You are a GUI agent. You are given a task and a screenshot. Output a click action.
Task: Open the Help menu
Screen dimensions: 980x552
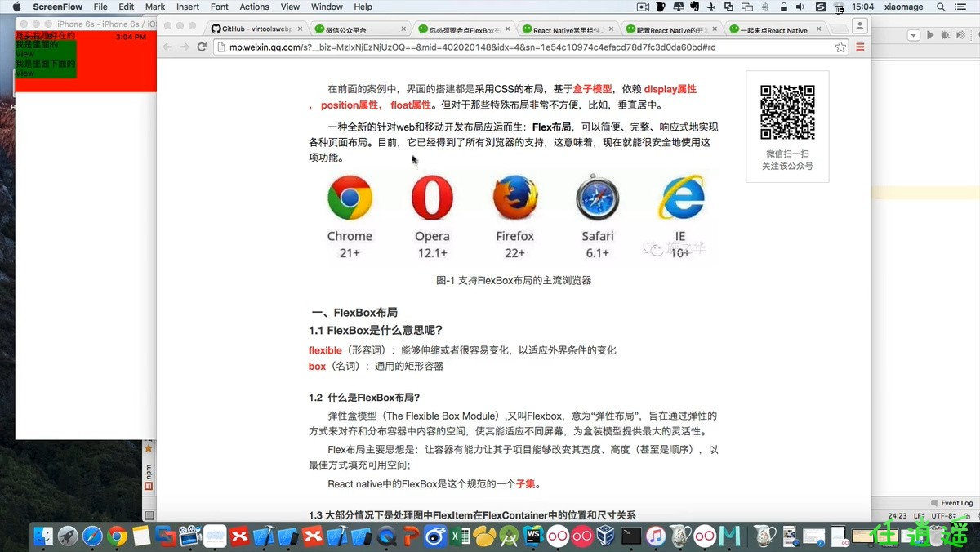point(363,7)
